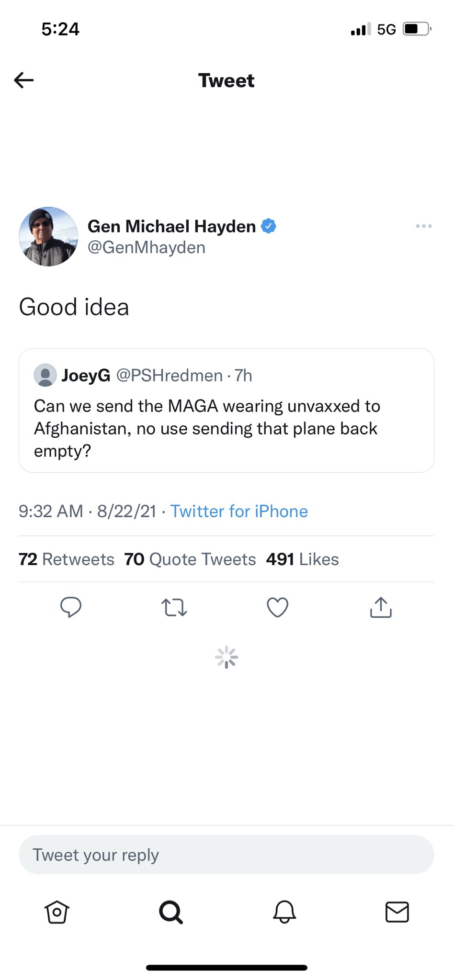The width and height of the screenshot is (453, 980).
Task: Open the Notifications bell icon
Action: [284, 912]
